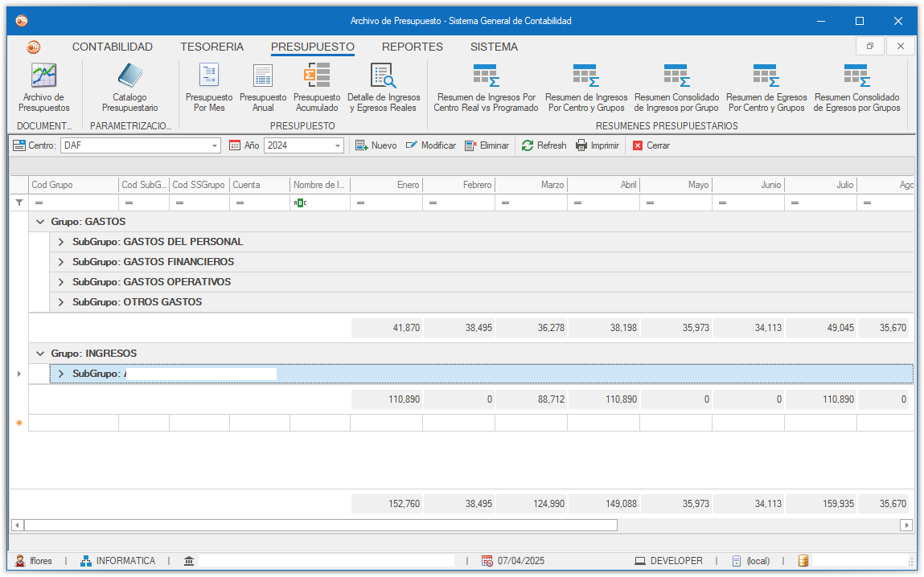Select the grand total Julio 159,935

pyautogui.click(x=821, y=504)
